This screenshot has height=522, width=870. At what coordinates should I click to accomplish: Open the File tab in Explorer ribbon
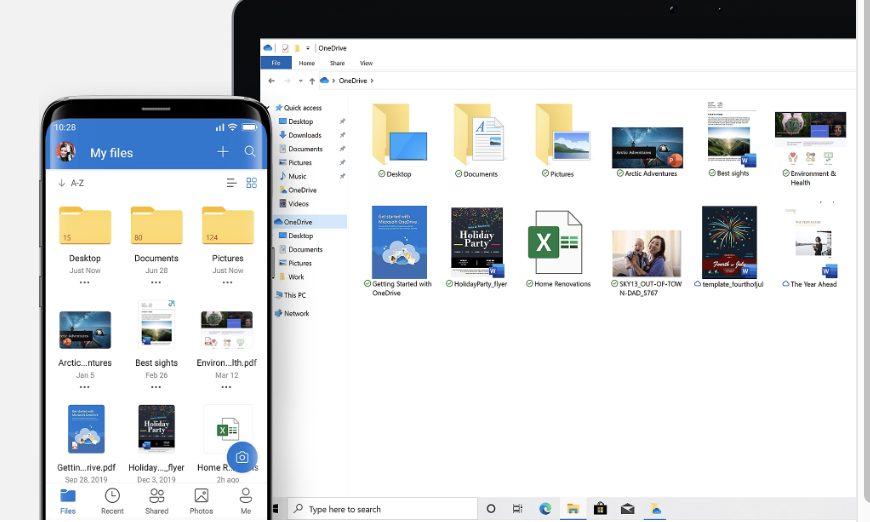(x=276, y=63)
